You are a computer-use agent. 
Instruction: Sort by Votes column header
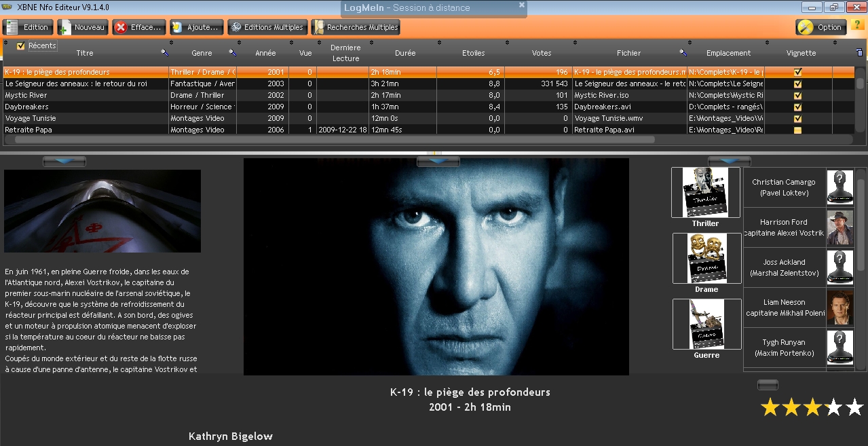click(x=542, y=53)
